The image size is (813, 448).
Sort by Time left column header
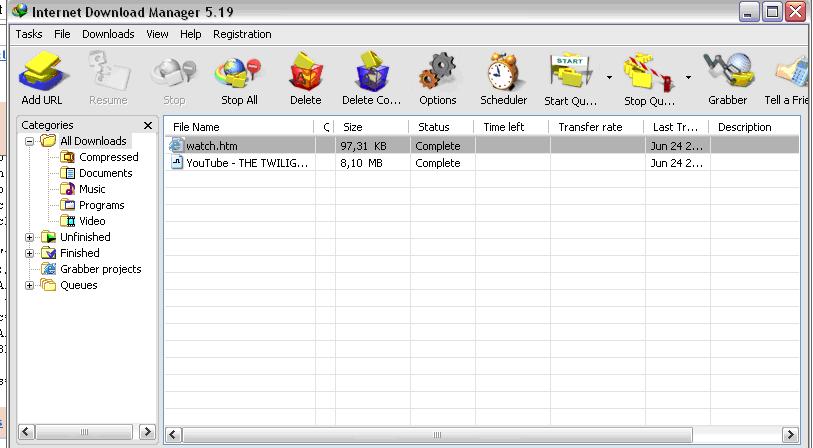(511, 127)
